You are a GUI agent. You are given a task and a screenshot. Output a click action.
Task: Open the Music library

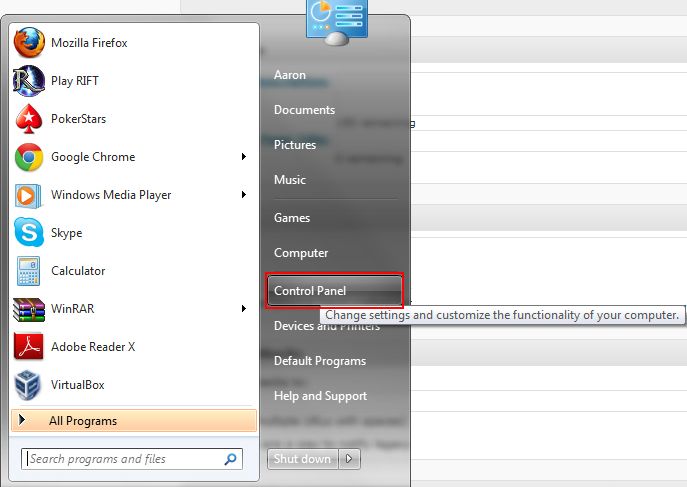click(290, 180)
